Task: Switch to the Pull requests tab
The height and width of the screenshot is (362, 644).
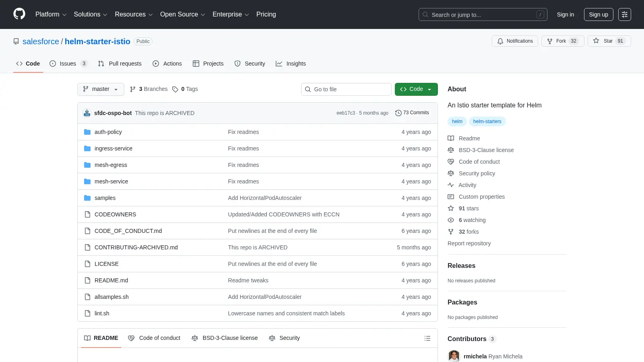Action: 120,64
